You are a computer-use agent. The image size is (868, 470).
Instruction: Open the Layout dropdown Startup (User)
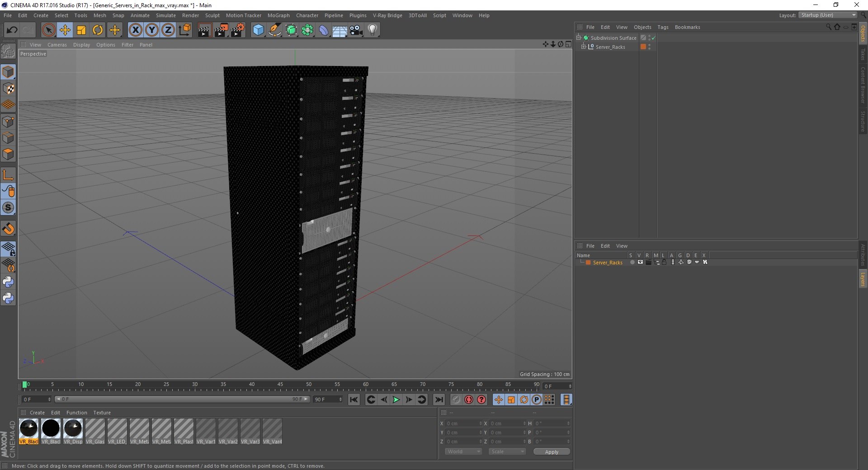point(828,15)
